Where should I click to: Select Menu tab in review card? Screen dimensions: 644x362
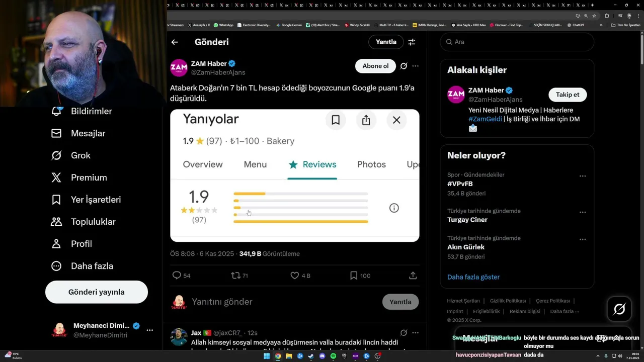coord(255,164)
